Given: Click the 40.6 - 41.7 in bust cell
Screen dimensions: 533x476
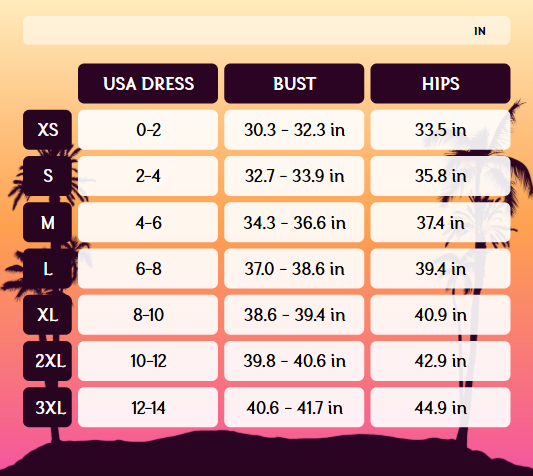Looking at the screenshot, I should 294,407.
